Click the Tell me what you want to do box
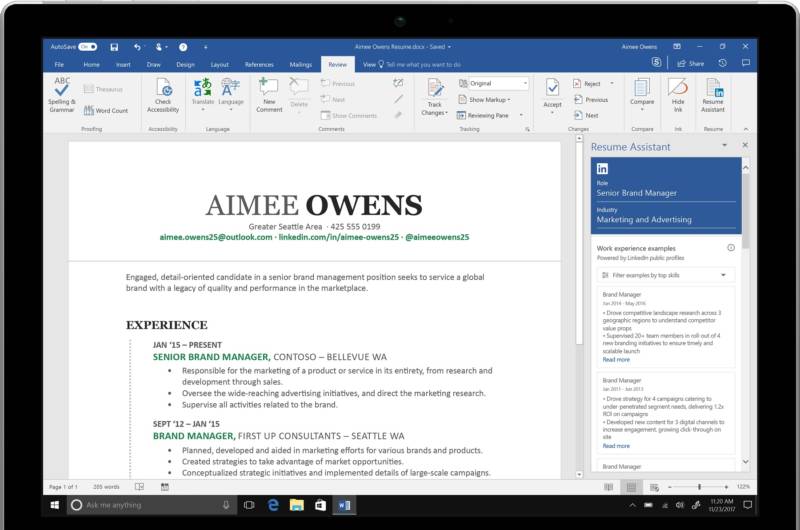The height and width of the screenshot is (530, 800). 420,65
